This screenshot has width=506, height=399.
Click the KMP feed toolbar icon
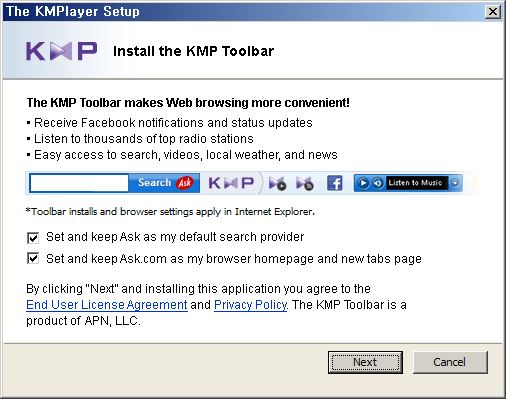[305, 183]
